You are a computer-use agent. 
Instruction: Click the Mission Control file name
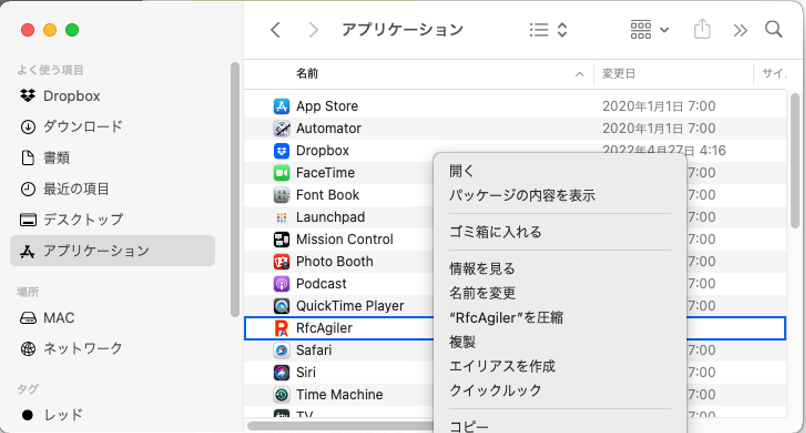point(344,239)
